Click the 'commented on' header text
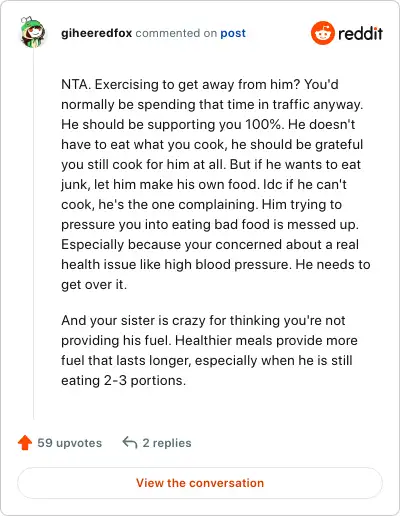This screenshot has height=516, width=400. pyautogui.click(x=176, y=33)
